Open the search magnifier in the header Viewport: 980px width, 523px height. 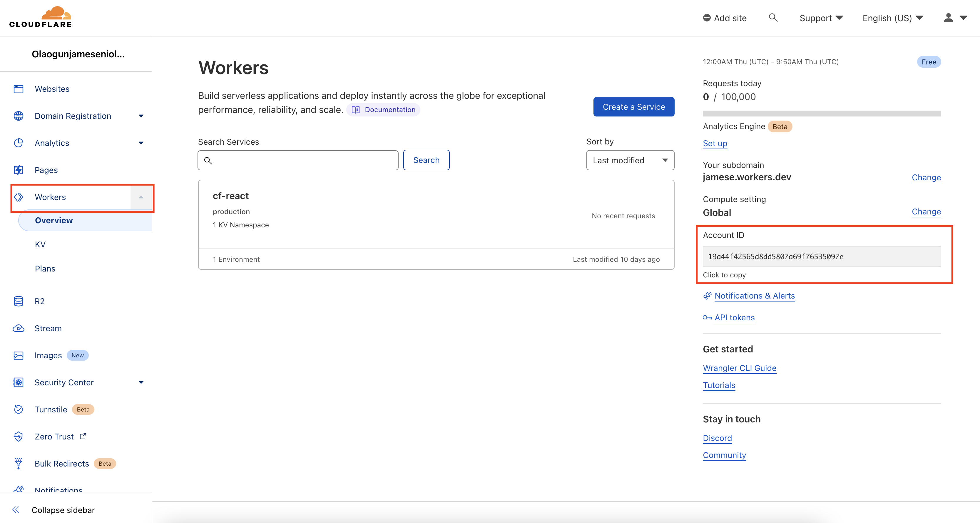(773, 18)
